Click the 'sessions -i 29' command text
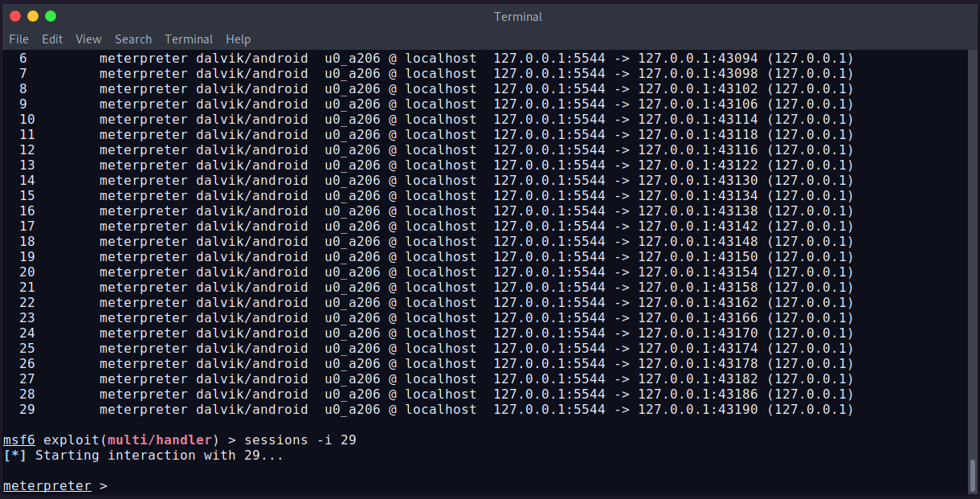The height and width of the screenshot is (499, 980). click(300, 440)
